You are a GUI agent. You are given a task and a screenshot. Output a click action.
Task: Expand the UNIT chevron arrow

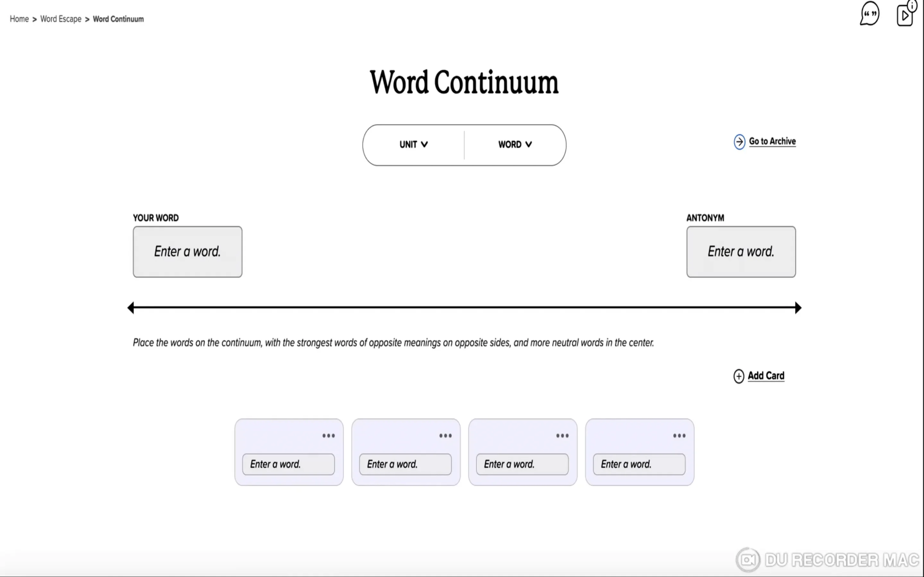click(x=424, y=145)
